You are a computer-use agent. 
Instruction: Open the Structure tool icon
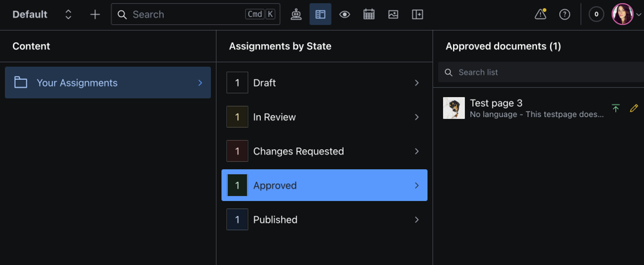point(320,14)
